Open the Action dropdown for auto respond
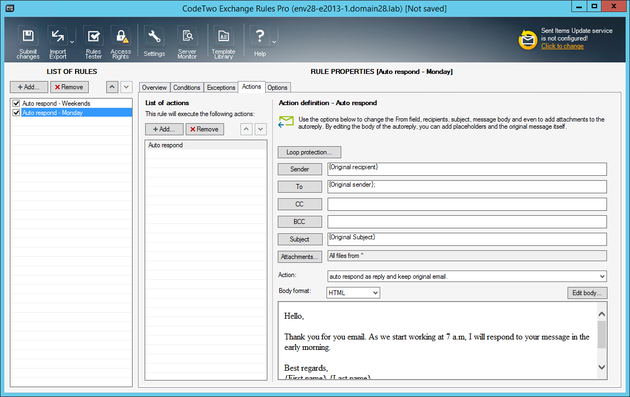The width and height of the screenshot is (630, 397). pyautogui.click(x=467, y=276)
